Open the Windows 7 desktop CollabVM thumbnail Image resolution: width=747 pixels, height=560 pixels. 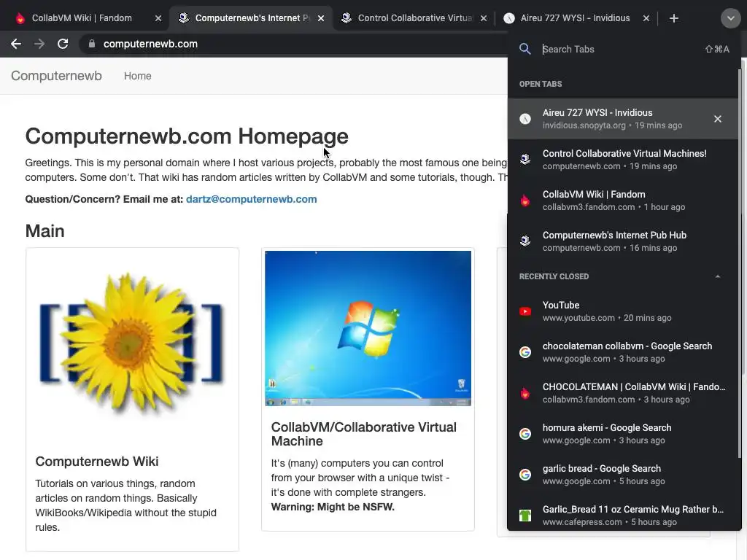pyautogui.click(x=368, y=328)
